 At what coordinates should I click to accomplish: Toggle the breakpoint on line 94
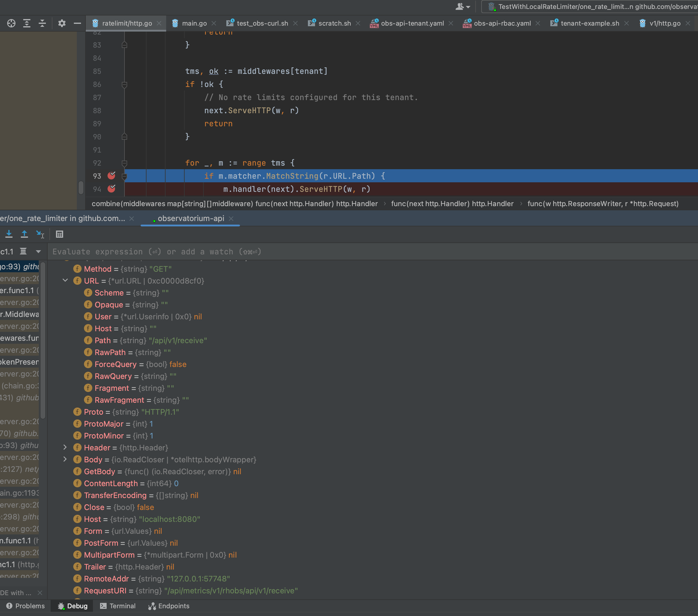tap(111, 189)
